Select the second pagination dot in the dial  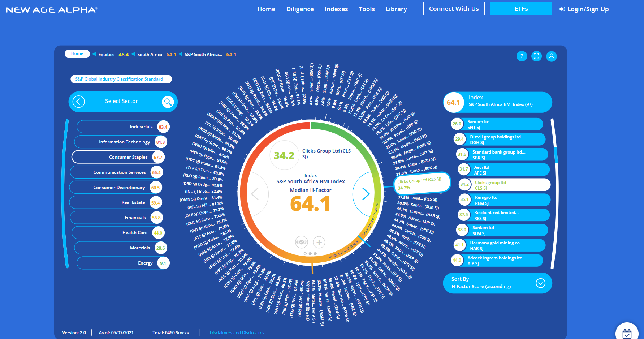pyautogui.click(x=310, y=254)
